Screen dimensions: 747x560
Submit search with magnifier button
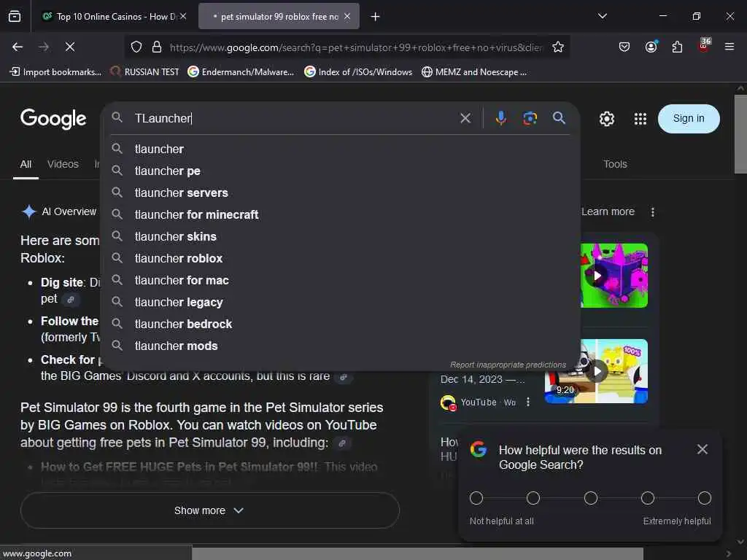pos(560,117)
